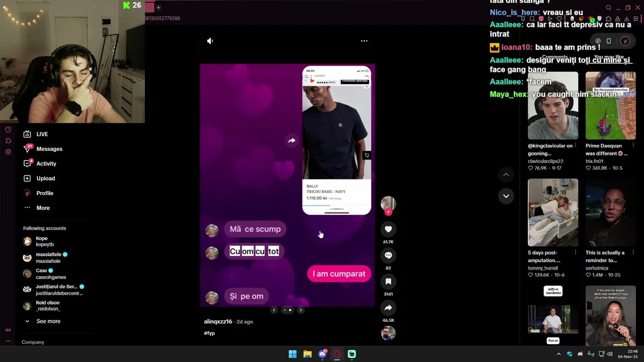This screenshot has width=644, height=362.
Task: Open the sidebar three-dot setup menu
Action: click(x=8, y=341)
